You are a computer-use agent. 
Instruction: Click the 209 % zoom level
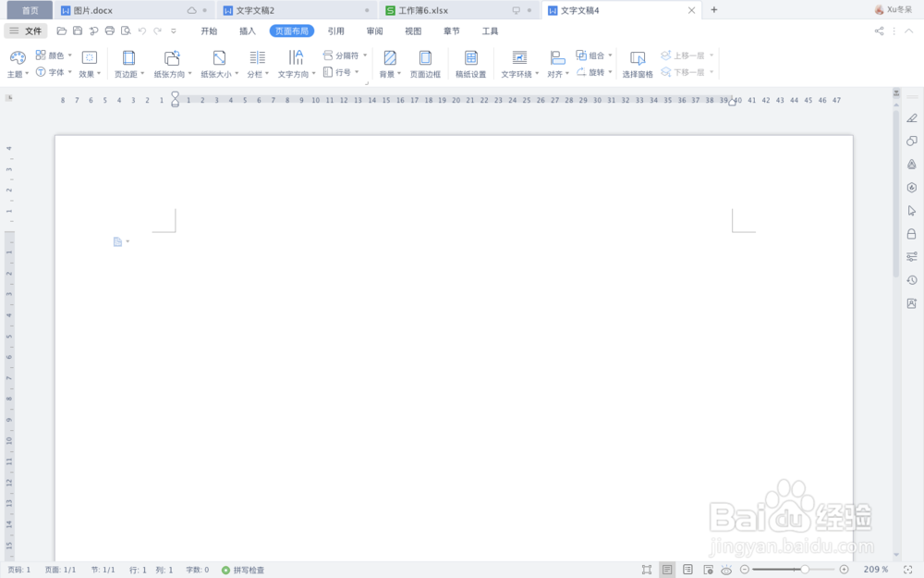point(876,569)
